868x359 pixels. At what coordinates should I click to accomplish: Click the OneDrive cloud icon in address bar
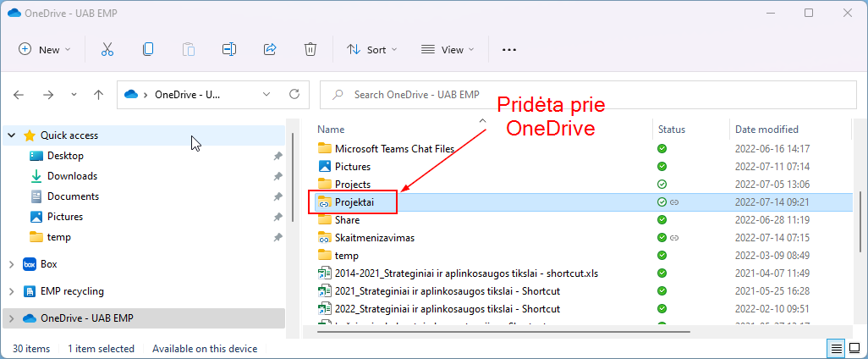coord(130,95)
